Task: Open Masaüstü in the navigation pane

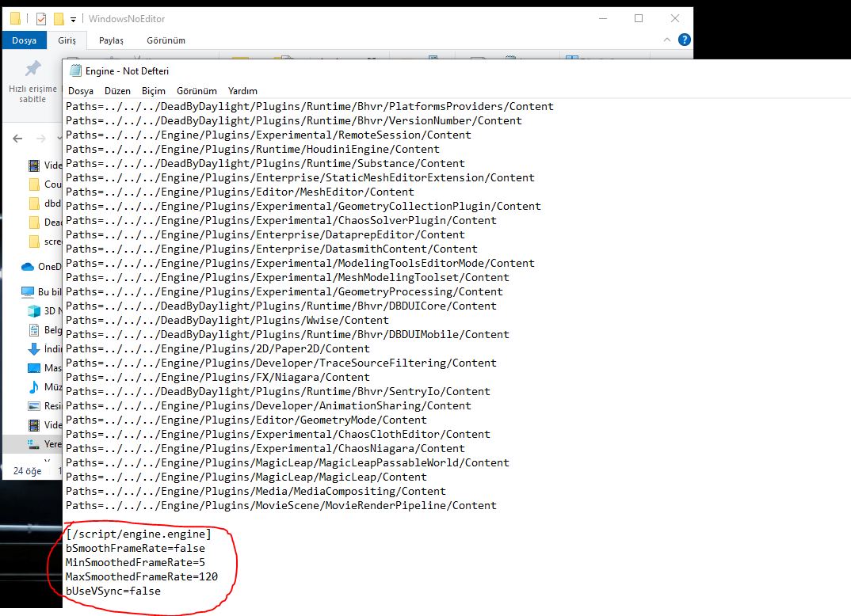Action: coord(45,367)
